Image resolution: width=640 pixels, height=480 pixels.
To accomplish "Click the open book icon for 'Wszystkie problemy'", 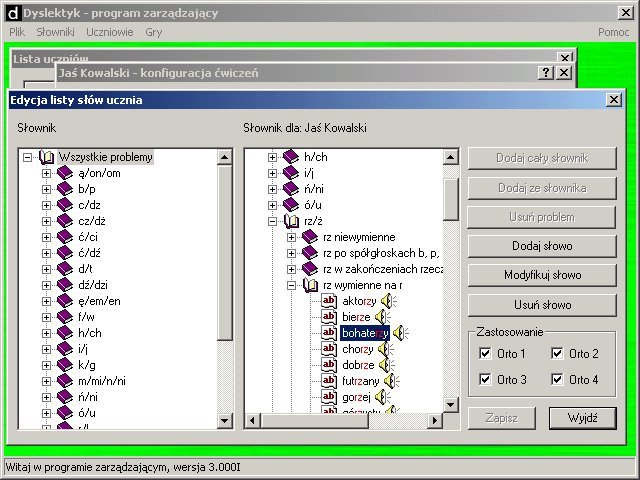I will [x=46, y=157].
